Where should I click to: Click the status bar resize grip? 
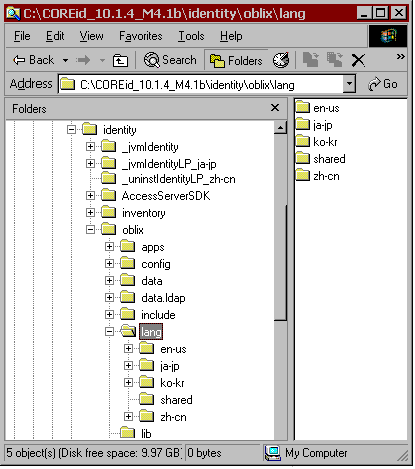tap(403, 455)
